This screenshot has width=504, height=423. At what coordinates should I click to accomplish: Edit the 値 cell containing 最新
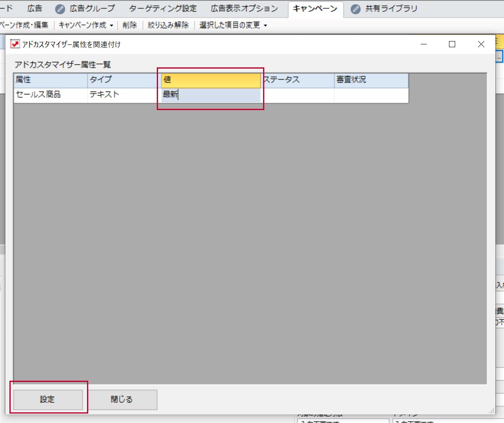pos(211,94)
